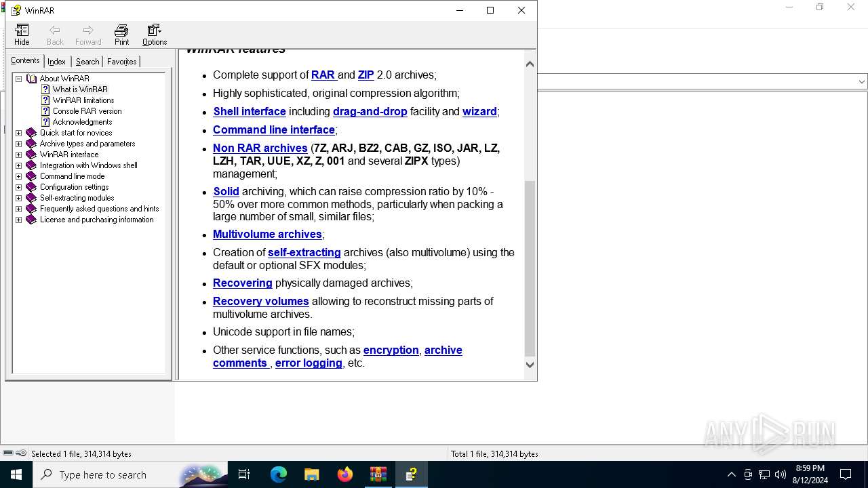Click the WinRAR interface book icon
868x488 pixels.
point(31,155)
